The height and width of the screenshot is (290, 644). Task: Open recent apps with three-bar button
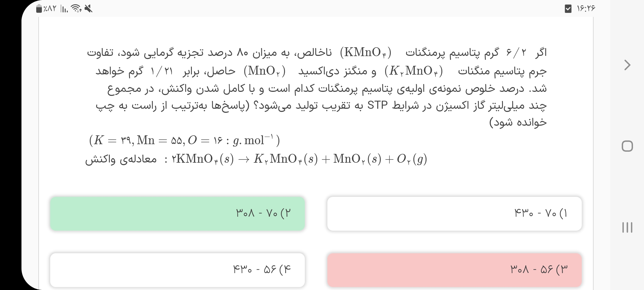point(627,227)
